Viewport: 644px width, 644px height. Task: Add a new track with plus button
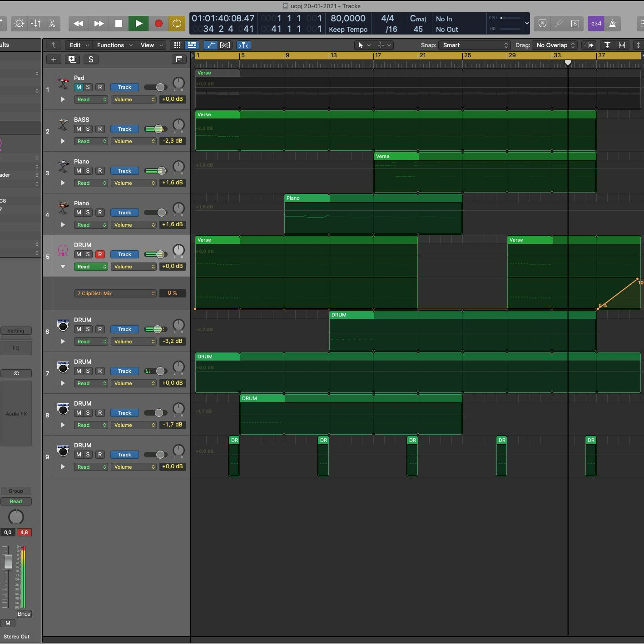click(54, 59)
